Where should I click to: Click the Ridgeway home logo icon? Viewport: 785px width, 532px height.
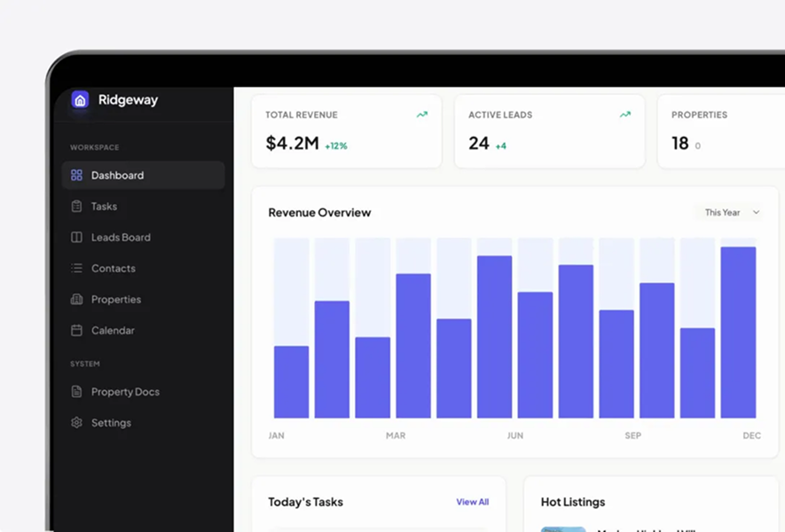point(80,99)
